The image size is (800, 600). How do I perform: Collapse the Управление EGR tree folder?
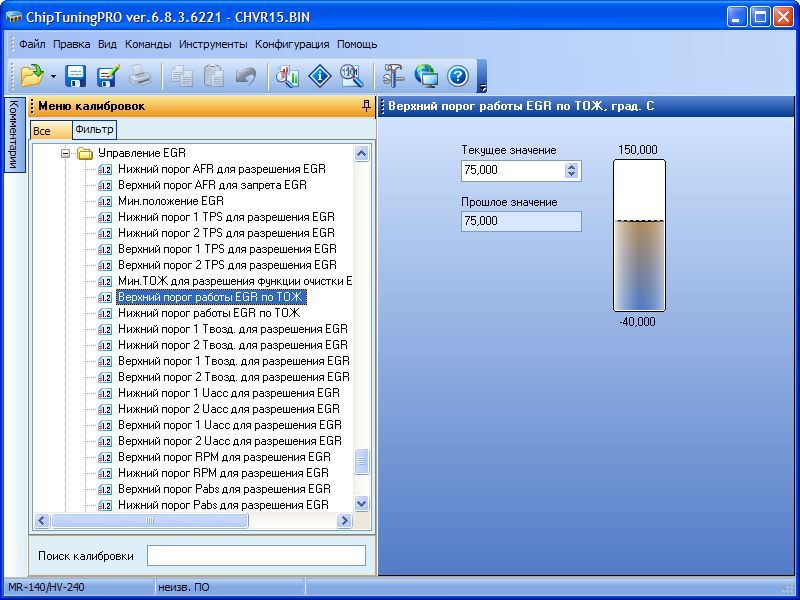[x=66, y=153]
